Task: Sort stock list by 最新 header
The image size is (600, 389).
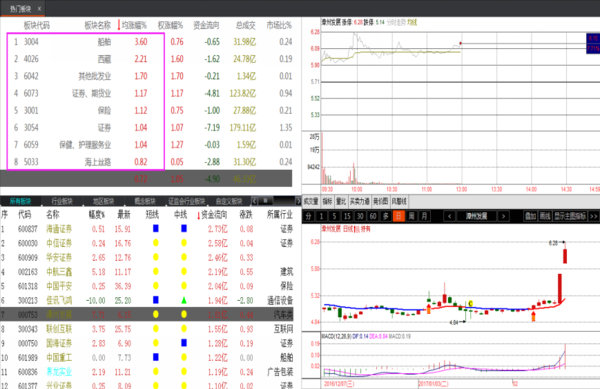Action: (124, 215)
